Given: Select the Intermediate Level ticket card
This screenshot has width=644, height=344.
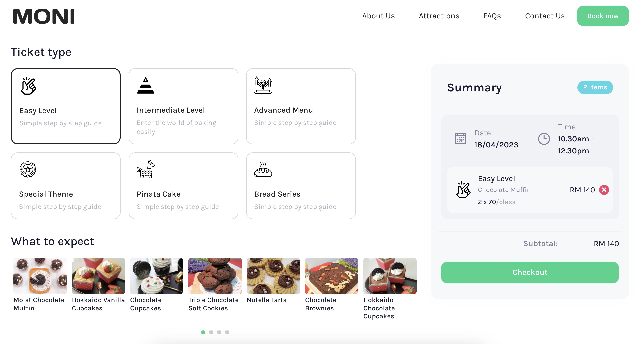Looking at the screenshot, I should [183, 106].
